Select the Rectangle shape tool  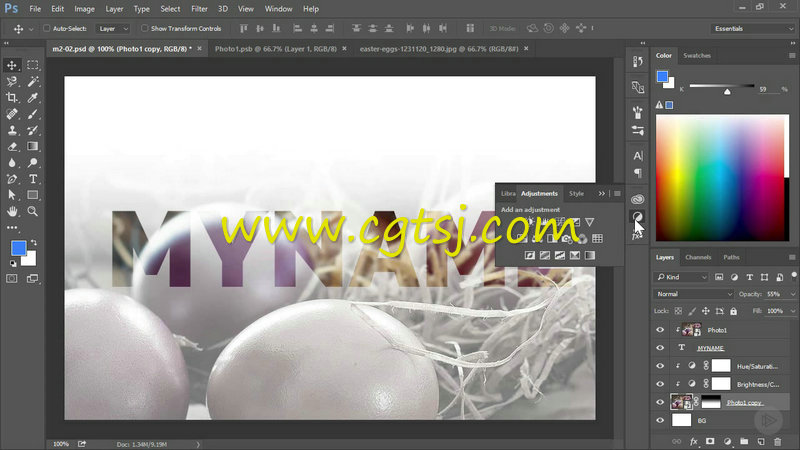(33, 195)
